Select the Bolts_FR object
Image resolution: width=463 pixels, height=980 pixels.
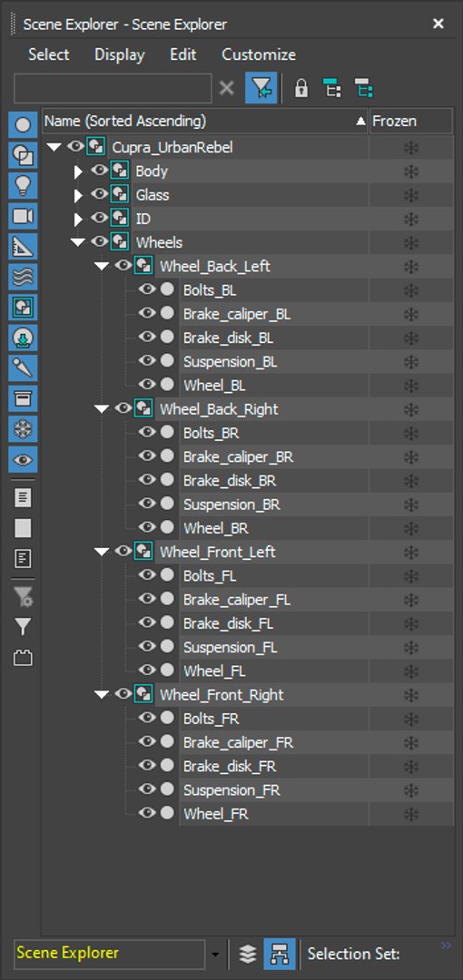(211, 719)
